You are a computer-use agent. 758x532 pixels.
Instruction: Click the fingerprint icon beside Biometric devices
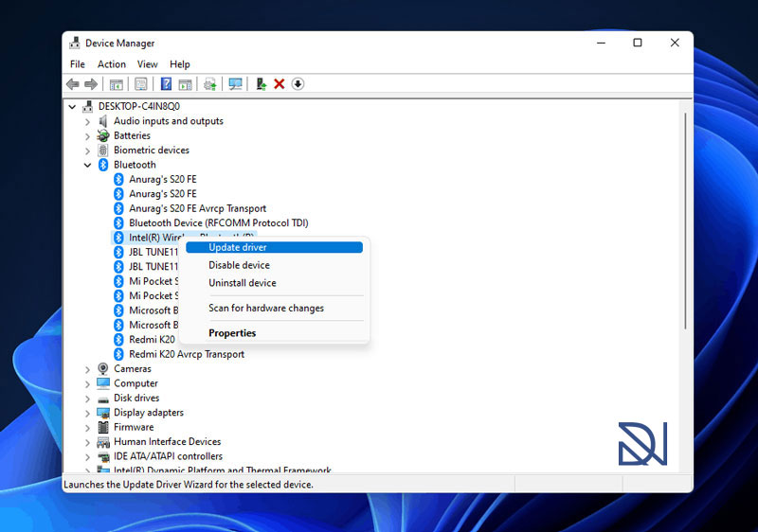point(103,151)
